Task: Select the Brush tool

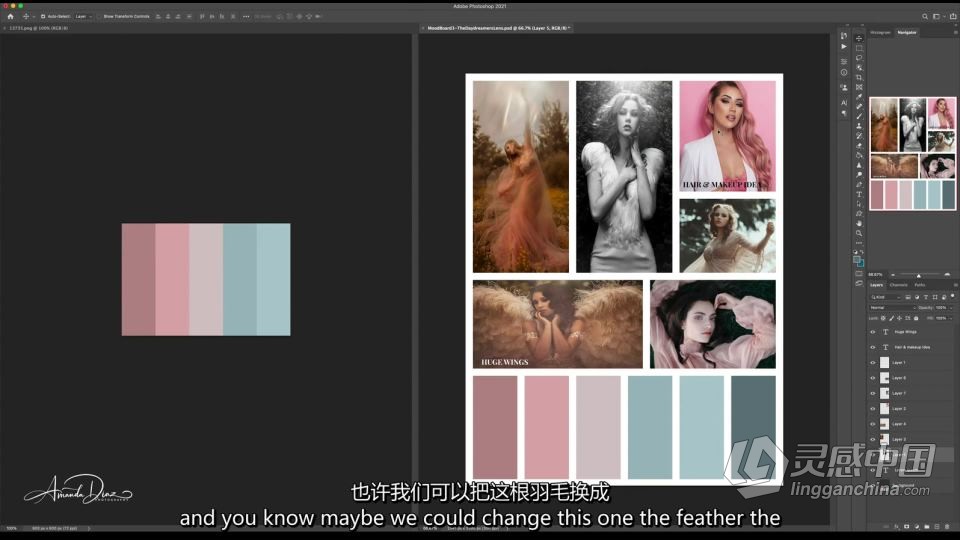Action: click(x=859, y=116)
